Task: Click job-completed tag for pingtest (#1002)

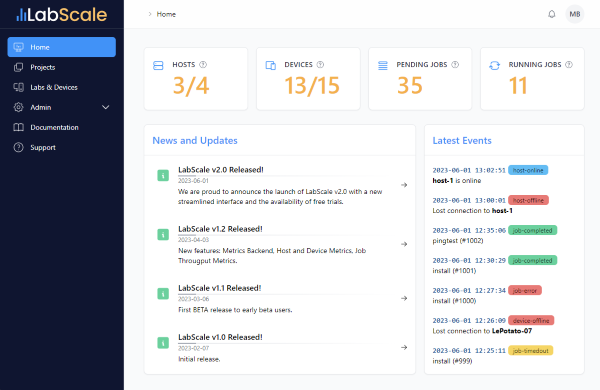Action: pyautogui.click(x=533, y=230)
